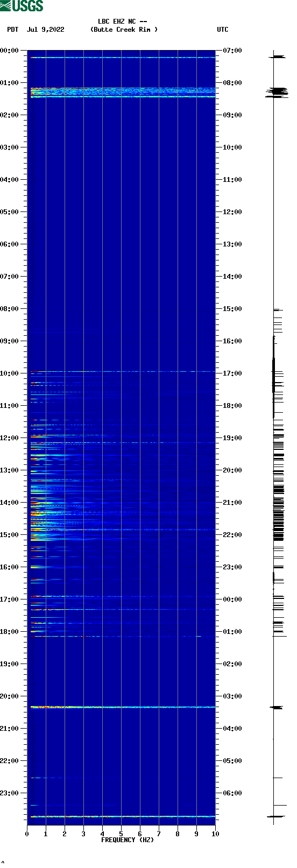
Task: Click the '01:00' PDT time label
Action: [10, 83]
